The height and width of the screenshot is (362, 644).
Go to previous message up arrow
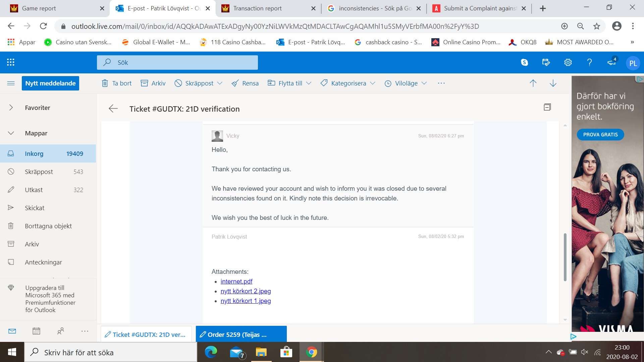(533, 83)
